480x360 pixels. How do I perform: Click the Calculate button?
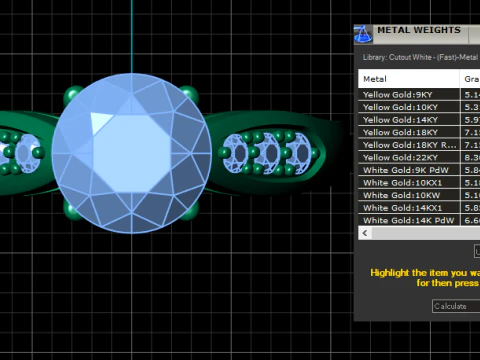456,306
